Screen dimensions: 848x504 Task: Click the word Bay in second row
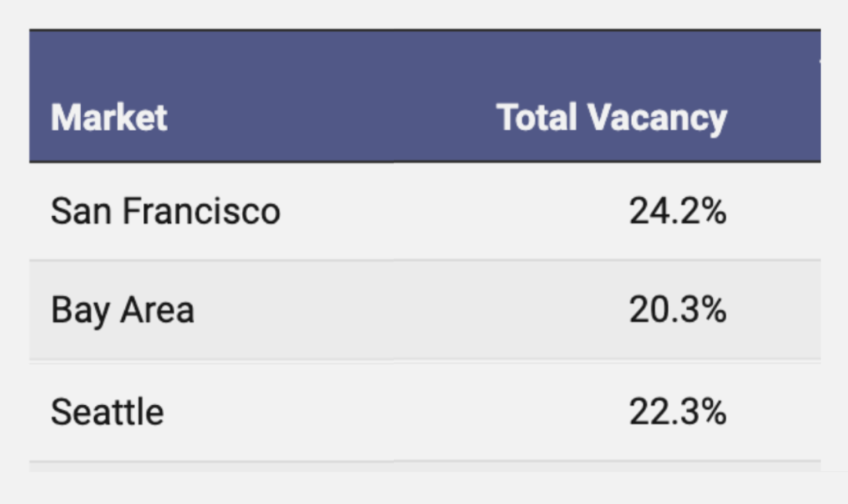coord(81,311)
